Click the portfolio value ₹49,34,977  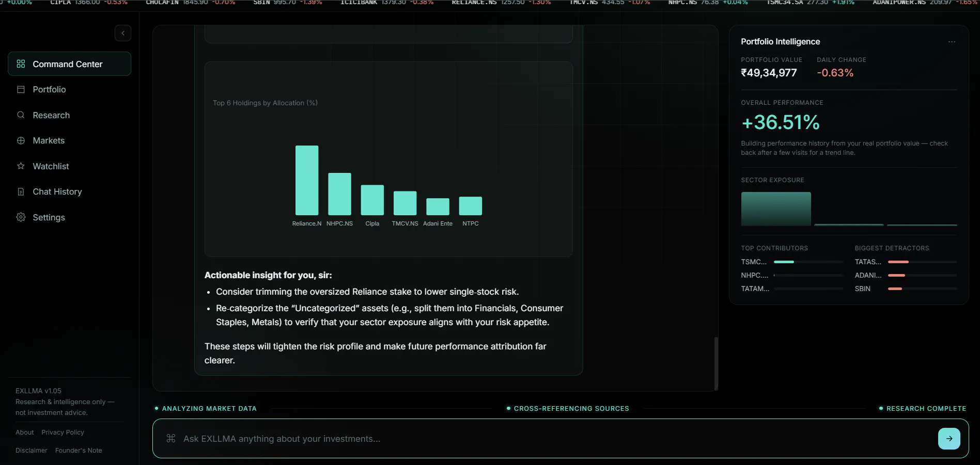[769, 73]
